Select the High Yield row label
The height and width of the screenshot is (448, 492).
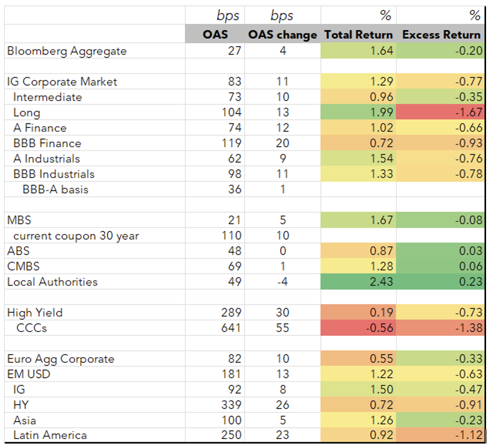coord(35,313)
